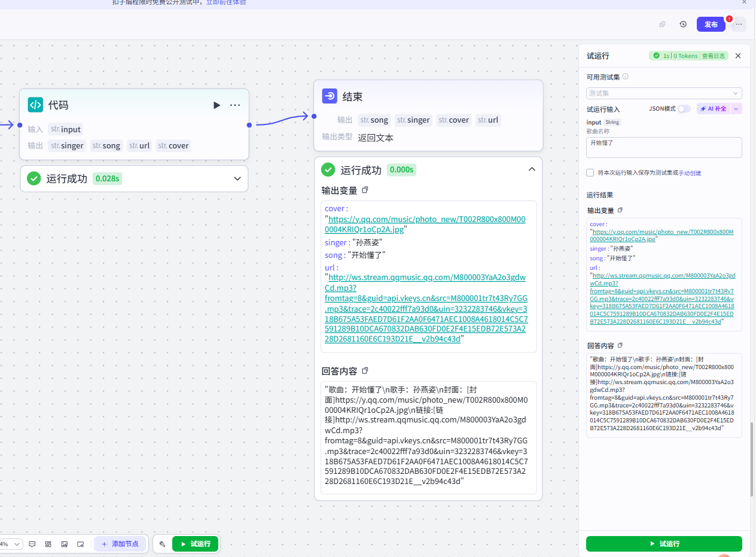
Task: Click the str.input tag in 代码 node
Action: pos(66,129)
